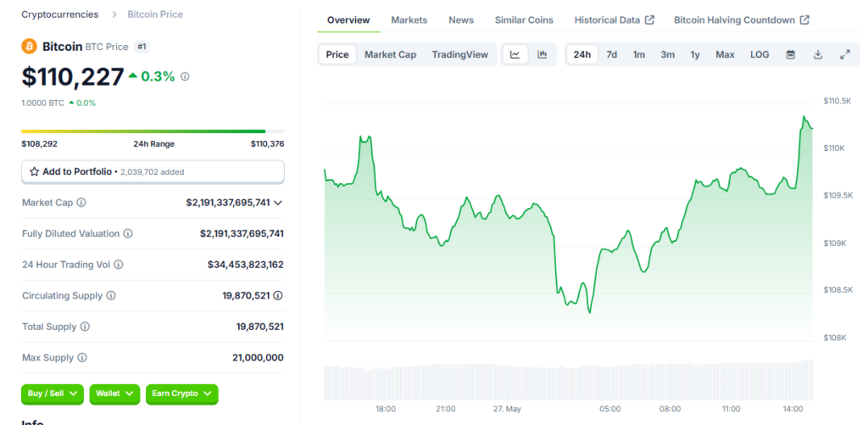The height and width of the screenshot is (425, 868).
Task: Open Fully Diluted Valuation info icon
Action: (x=128, y=234)
